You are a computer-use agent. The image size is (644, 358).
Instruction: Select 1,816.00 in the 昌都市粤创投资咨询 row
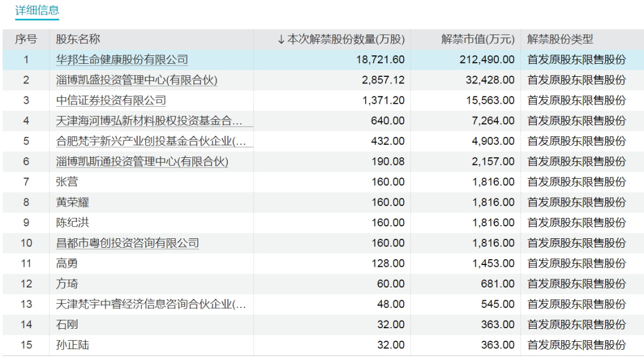coord(493,243)
